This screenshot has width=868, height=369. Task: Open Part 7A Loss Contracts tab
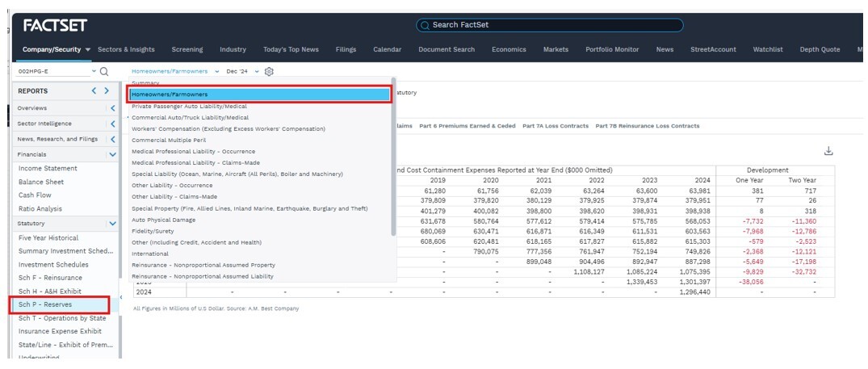click(556, 126)
